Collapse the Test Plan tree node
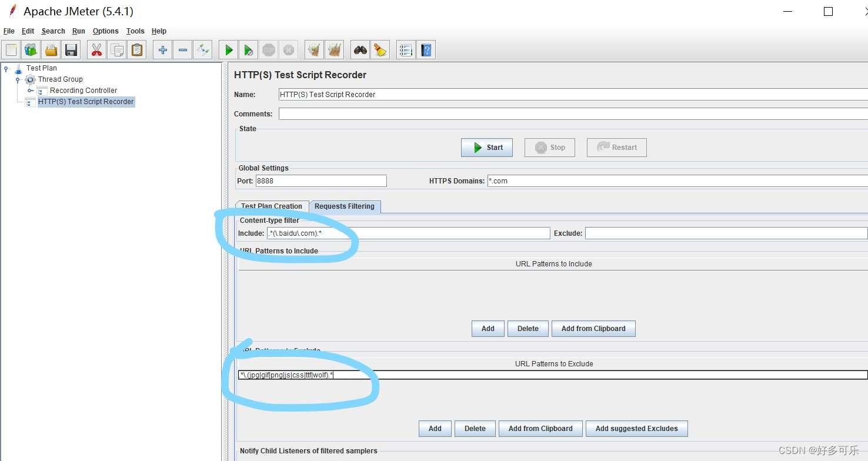Screen dimensions: 868x461 click(7, 68)
